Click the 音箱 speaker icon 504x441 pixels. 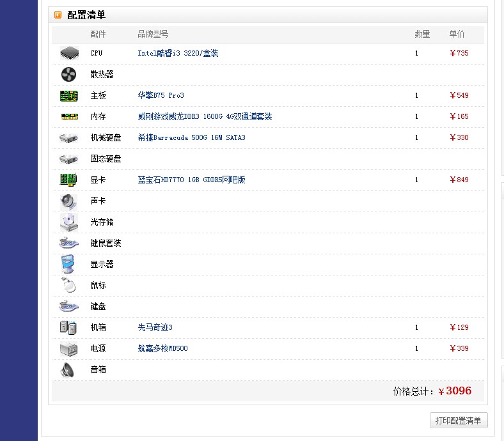[67, 370]
